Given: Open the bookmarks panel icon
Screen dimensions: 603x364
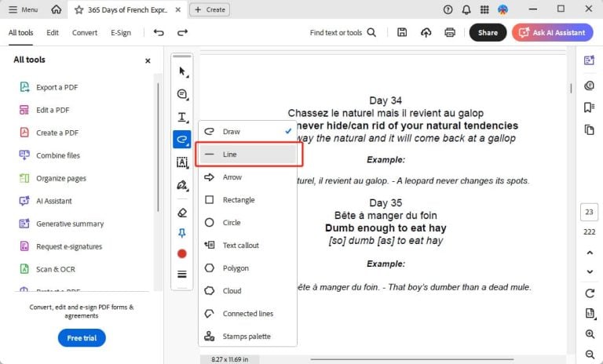Looking at the screenshot, I should (589, 107).
